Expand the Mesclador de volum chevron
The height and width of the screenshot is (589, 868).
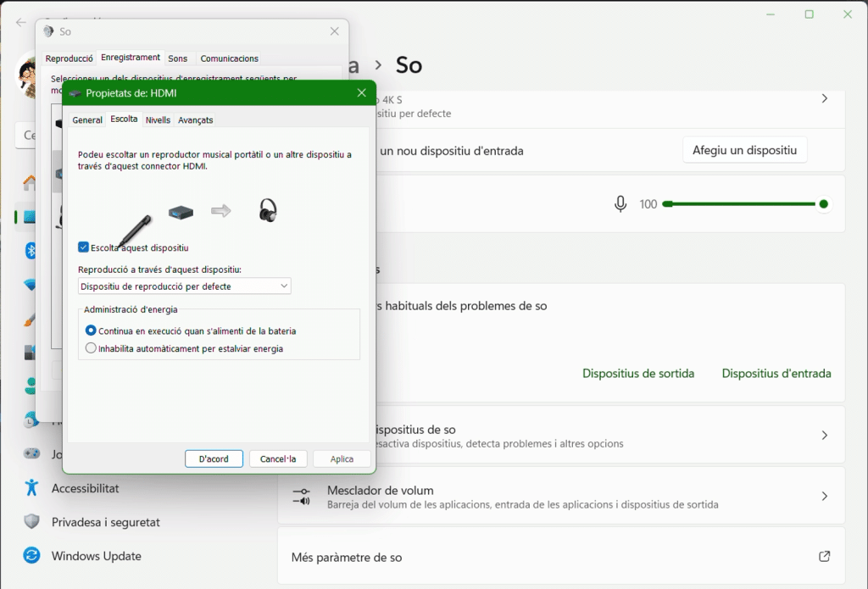[824, 496]
